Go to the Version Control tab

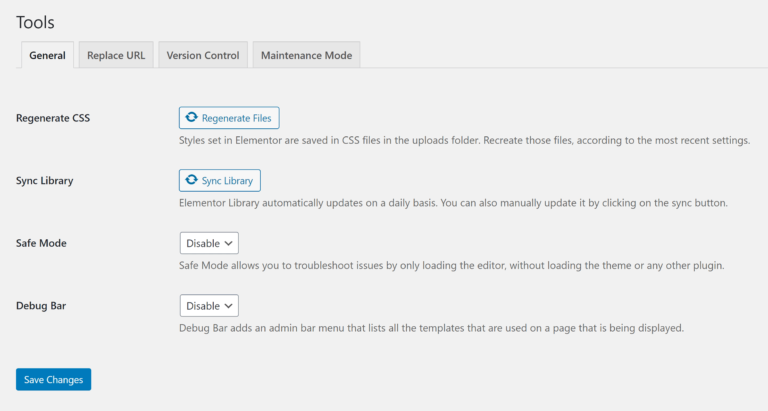pyautogui.click(x=203, y=56)
